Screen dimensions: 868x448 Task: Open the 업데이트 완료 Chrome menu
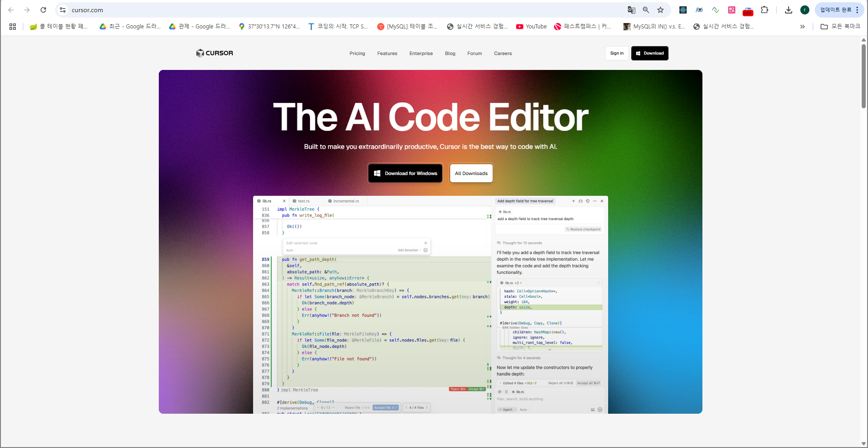(x=840, y=10)
